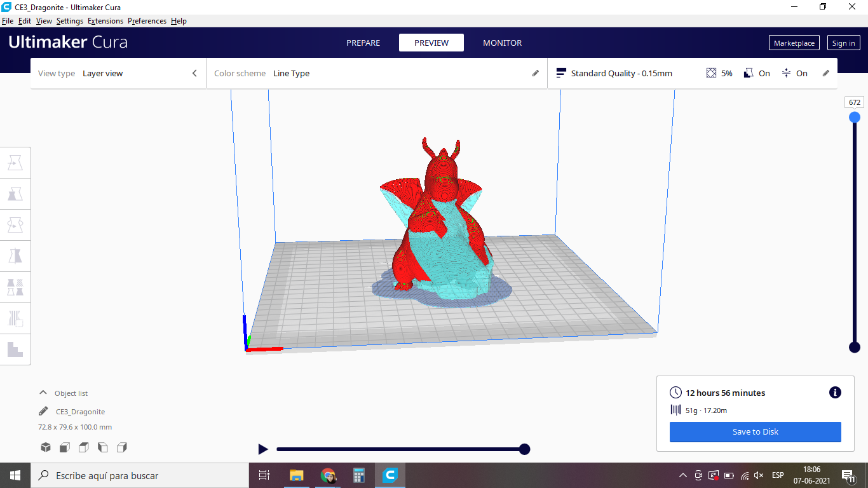Show hidden system tray icons
This screenshot has width=868, height=488.
tap(683, 475)
